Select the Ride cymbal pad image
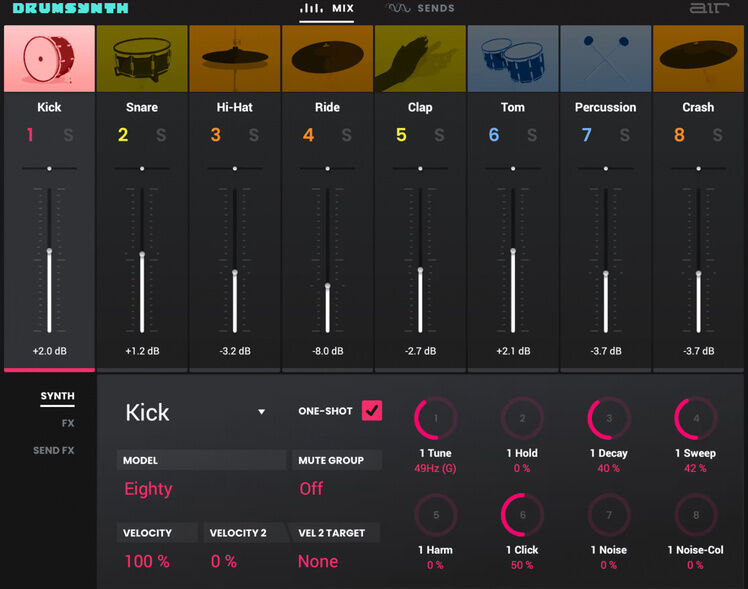 (327, 59)
